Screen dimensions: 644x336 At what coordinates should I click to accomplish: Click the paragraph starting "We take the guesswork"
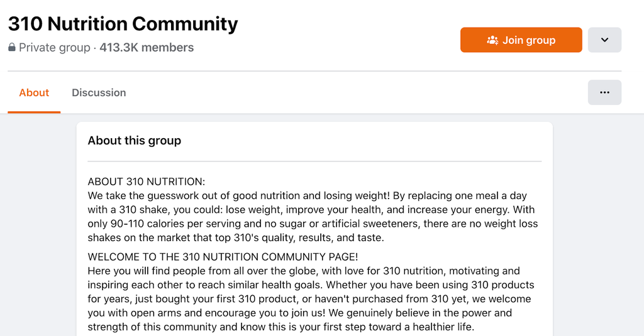[313, 217]
